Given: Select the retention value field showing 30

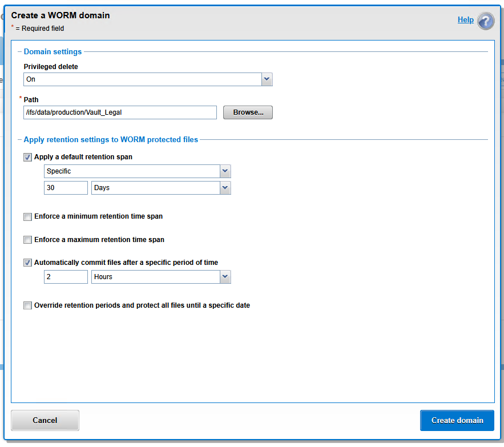Looking at the screenshot, I should click(65, 187).
